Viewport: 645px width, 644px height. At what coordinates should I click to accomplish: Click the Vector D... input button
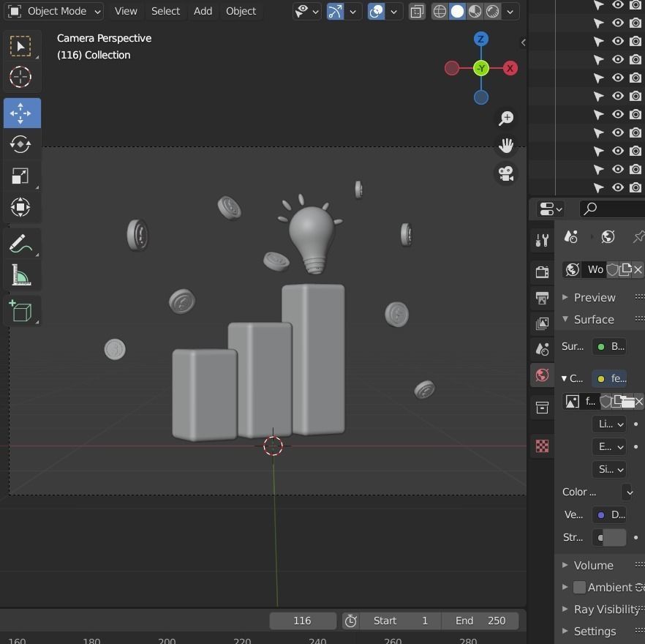pos(610,514)
